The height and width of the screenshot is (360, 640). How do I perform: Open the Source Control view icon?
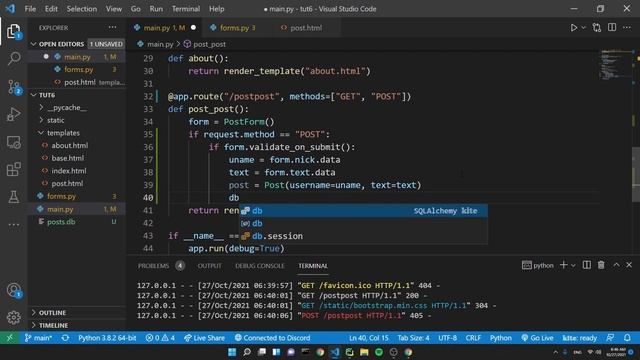click(13, 87)
